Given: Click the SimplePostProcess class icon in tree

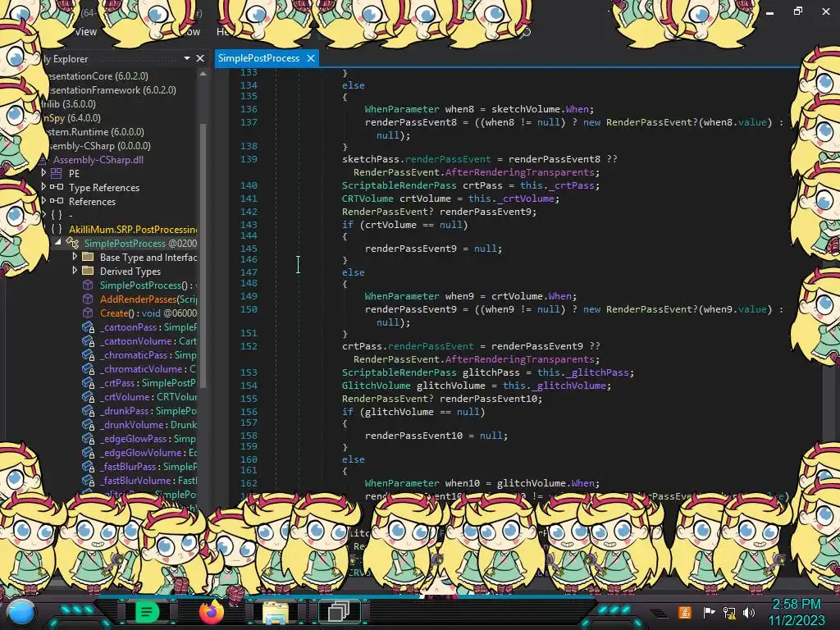Looking at the screenshot, I should (72, 243).
